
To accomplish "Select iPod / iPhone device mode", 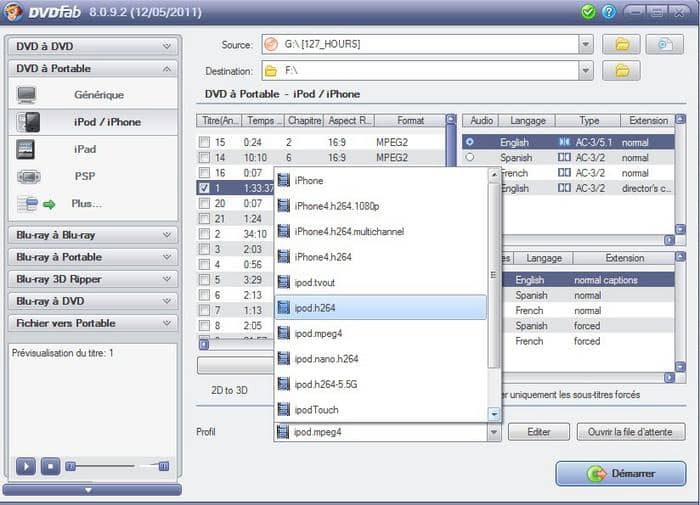I will 92,122.
